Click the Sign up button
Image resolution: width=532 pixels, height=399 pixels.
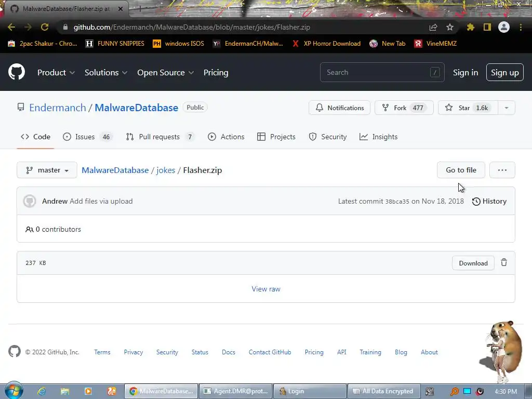click(x=505, y=72)
